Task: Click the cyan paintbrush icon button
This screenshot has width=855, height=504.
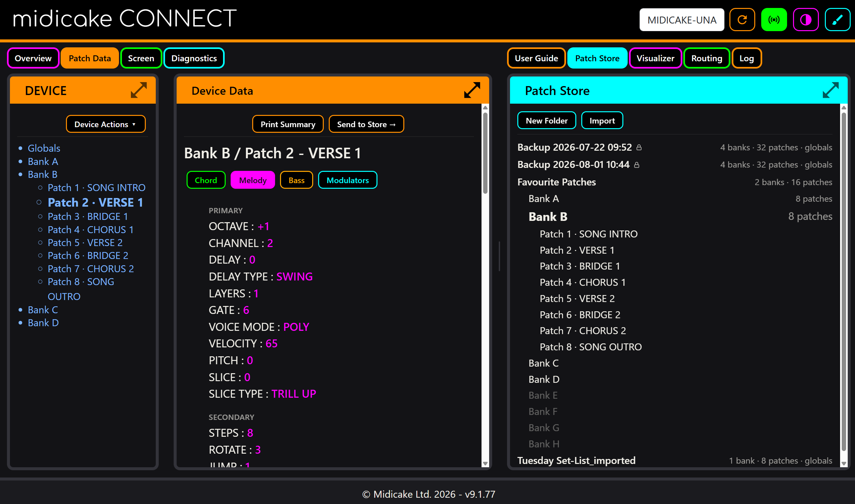Action: [837, 20]
